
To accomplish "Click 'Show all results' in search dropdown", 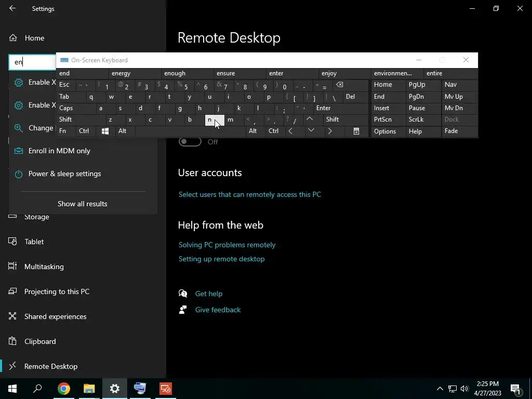I will (x=83, y=204).
